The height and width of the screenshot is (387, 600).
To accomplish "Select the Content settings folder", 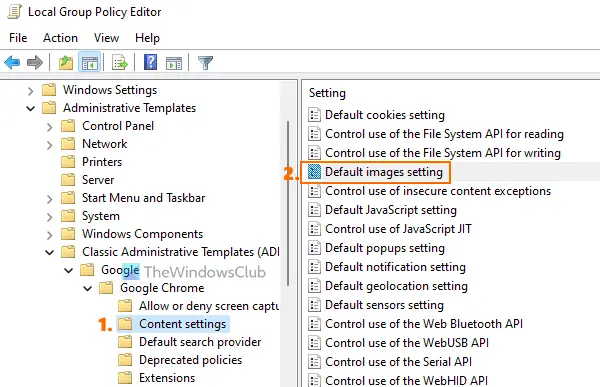I will pyautogui.click(x=183, y=324).
